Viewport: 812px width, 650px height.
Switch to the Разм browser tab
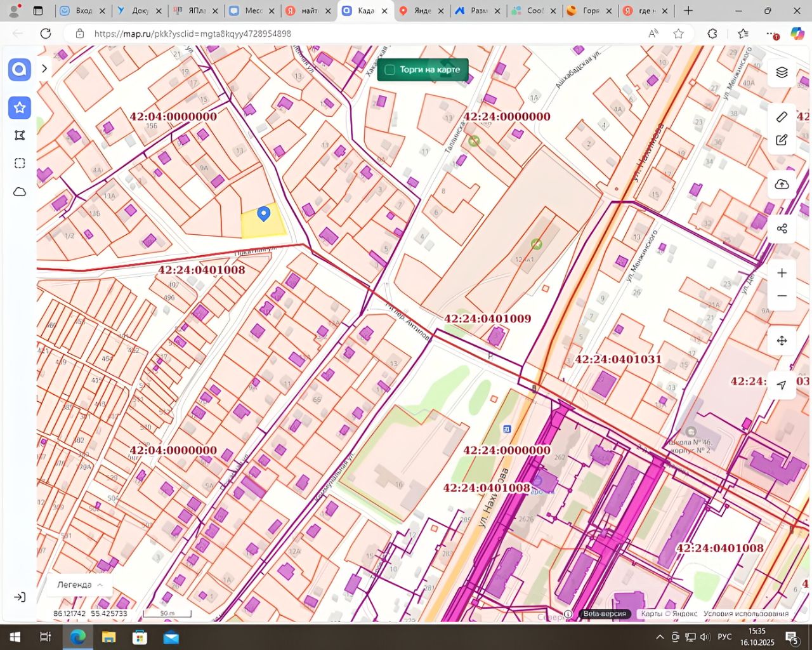(x=479, y=11)
